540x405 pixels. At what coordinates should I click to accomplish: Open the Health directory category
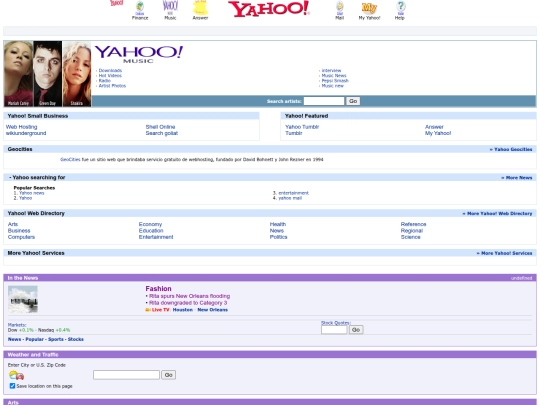278,224
